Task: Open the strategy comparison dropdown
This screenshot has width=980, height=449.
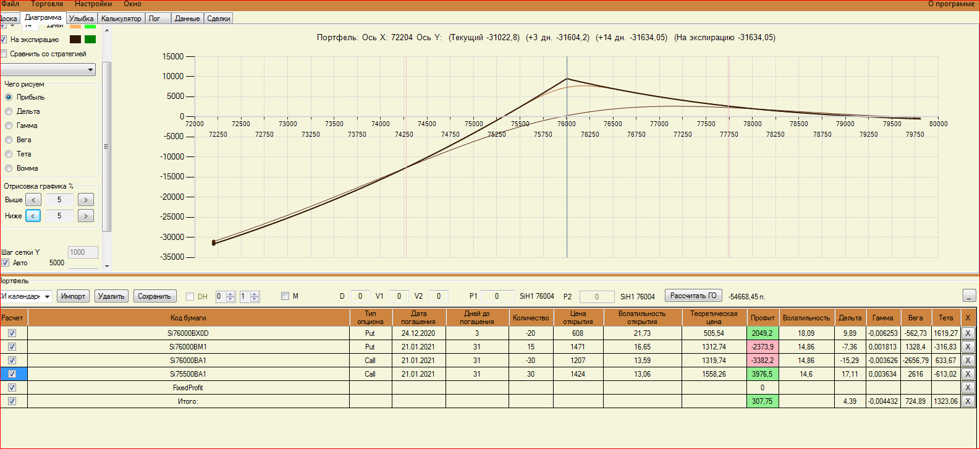Action: [48, 70]
